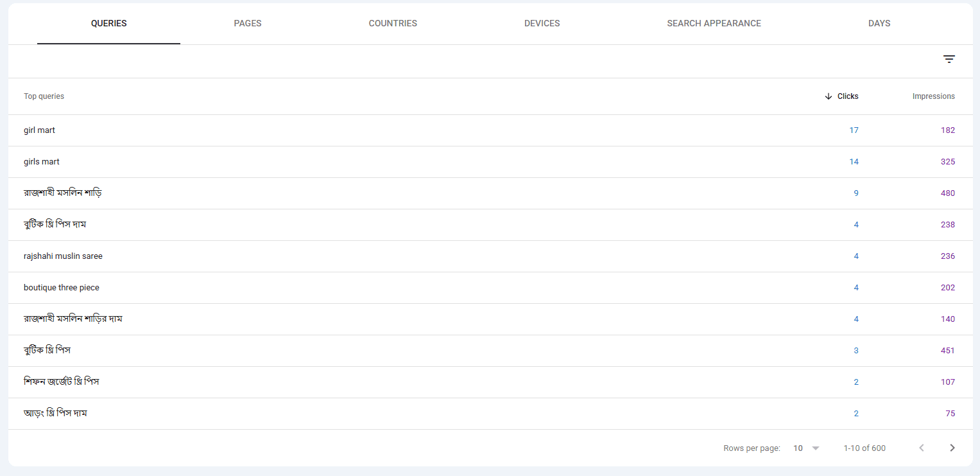Image resolution: width=980 pixels, height=476 pixels.
Task: Switch to the Pages tab
Action: coord(248,24)
